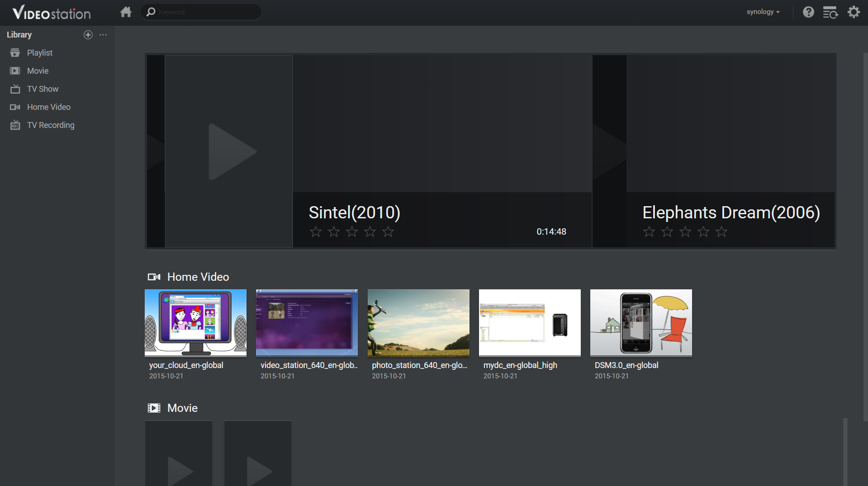Open the Movie section heading
Screen dimensions: 868x486
click(x=182, y=408)
